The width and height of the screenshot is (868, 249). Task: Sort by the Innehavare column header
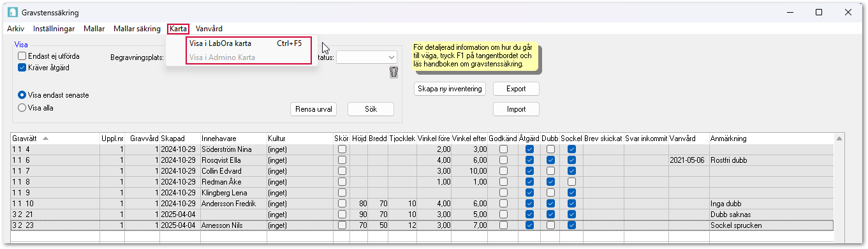click(233, 139)
